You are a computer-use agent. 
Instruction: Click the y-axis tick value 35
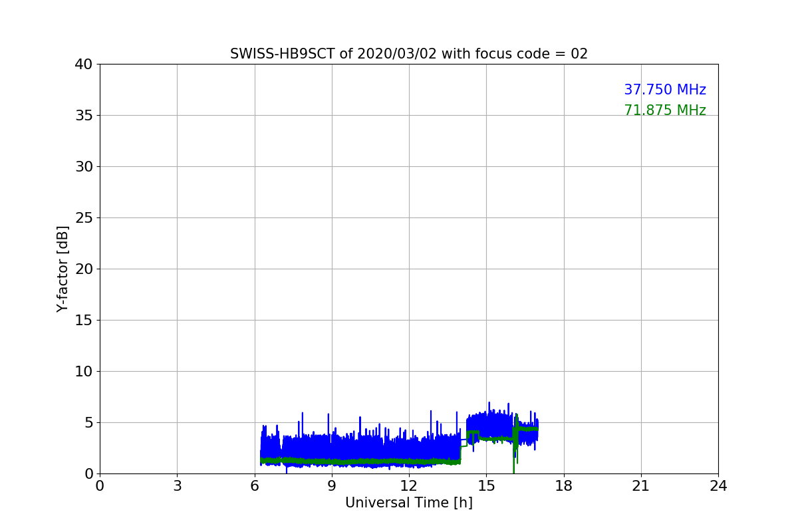pyautogui.click(x=84, y=116)
